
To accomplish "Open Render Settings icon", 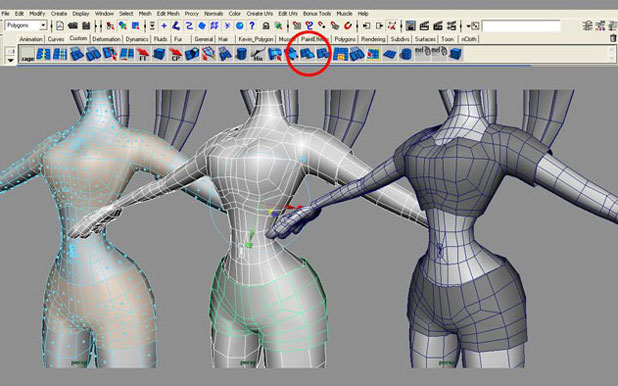I will (451, 26).
